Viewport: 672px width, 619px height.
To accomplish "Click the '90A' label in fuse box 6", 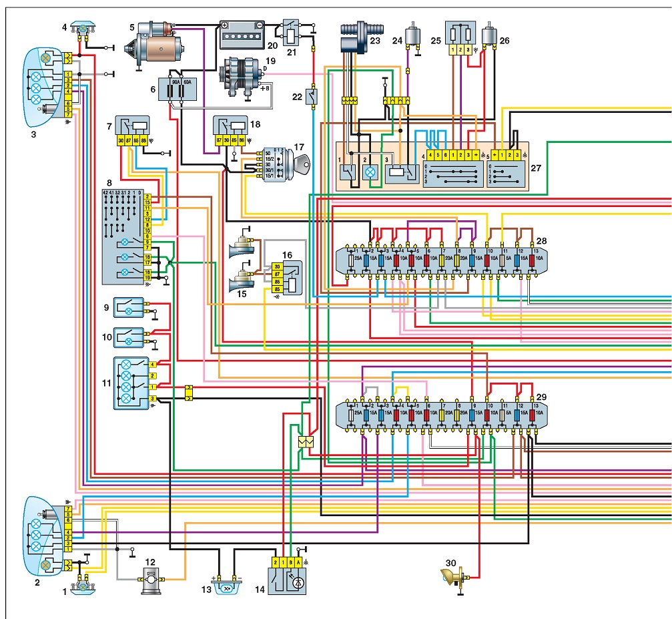I will click(x=176, y=81).
